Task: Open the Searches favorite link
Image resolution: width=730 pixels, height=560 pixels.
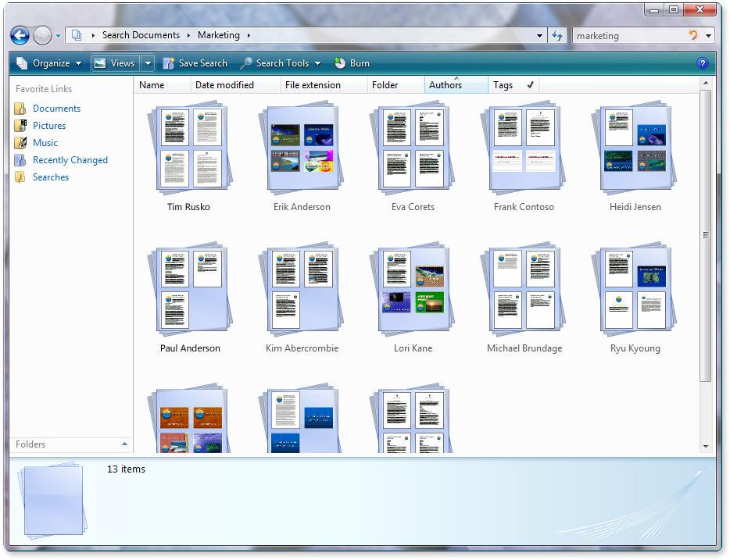Action: pyautogui.click(x=51, y=177)
